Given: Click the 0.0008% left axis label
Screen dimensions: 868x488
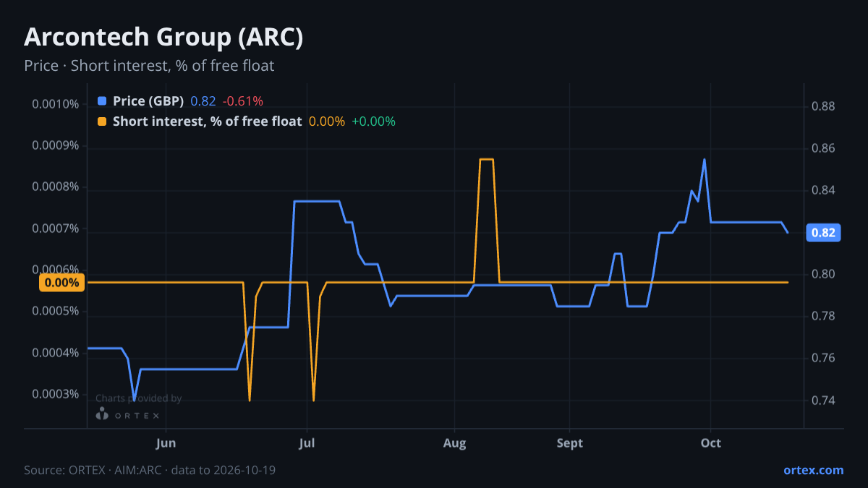Looking at the screenshot, I should (x=55, y=187).
